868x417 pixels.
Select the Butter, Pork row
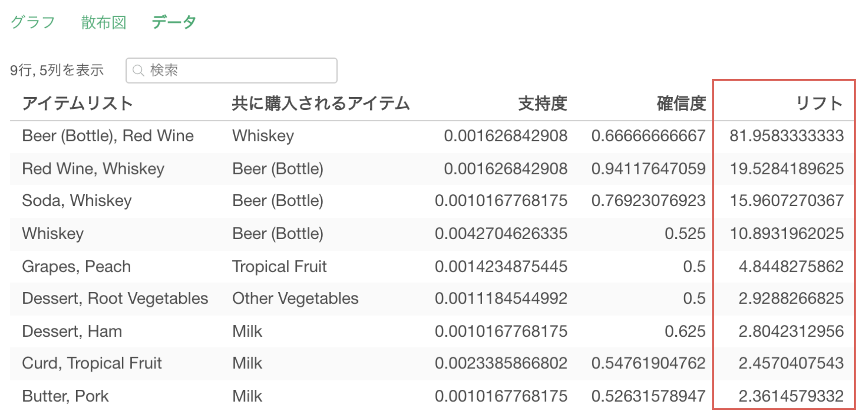[431, 396]
